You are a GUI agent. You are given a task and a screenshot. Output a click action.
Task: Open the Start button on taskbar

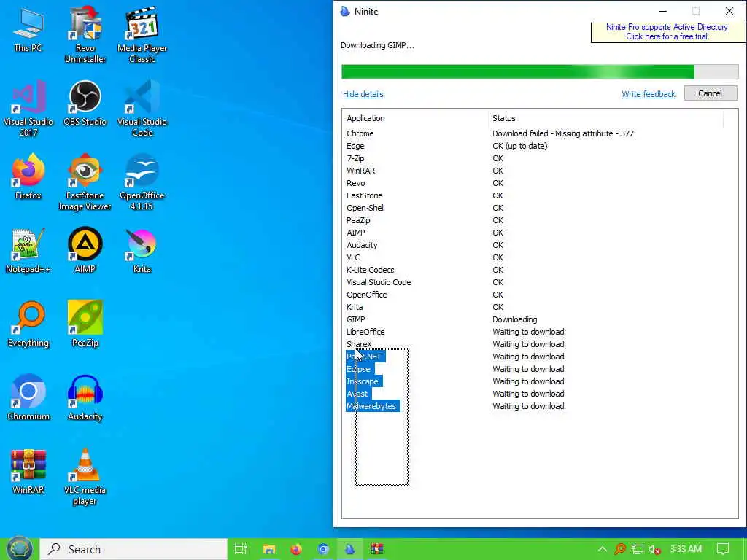click(20, 548)
